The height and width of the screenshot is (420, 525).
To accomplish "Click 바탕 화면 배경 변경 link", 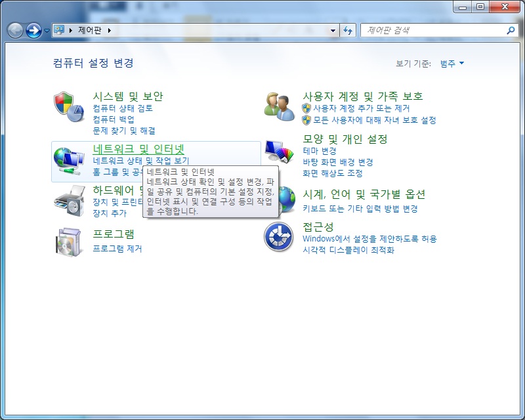I will tap(338, 162).
